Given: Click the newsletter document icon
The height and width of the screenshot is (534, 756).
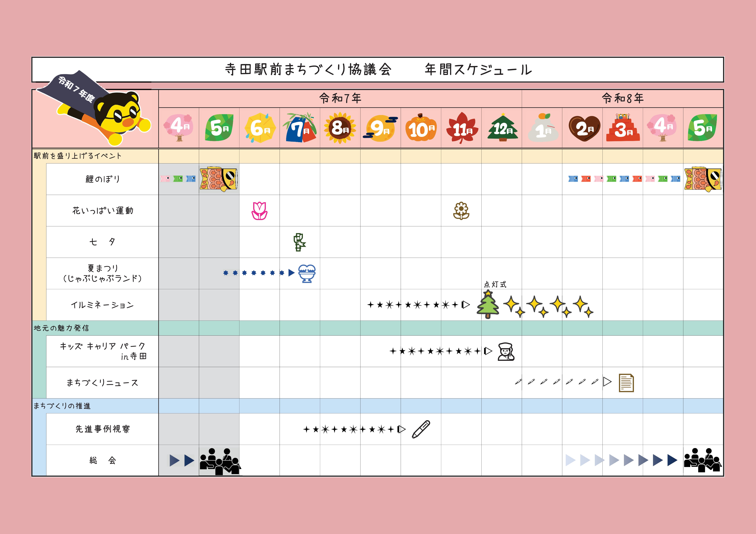Looking at the screenshot, I should pos(626,383).
